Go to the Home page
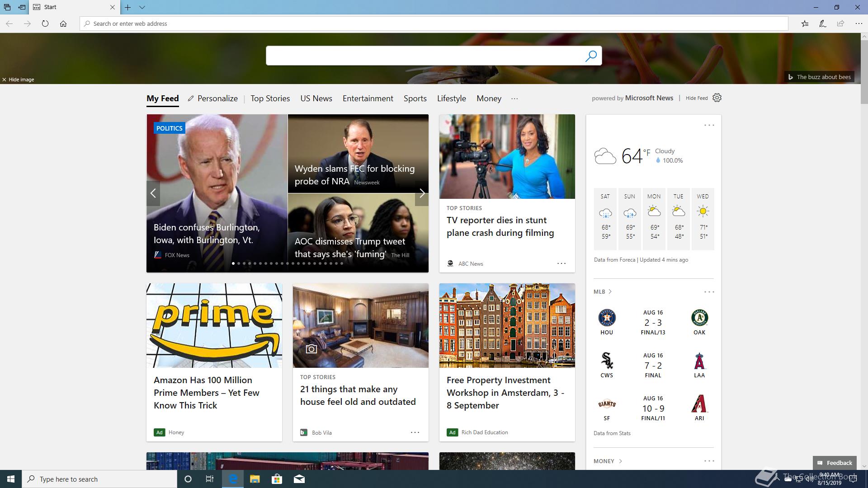 pos(63,23)
